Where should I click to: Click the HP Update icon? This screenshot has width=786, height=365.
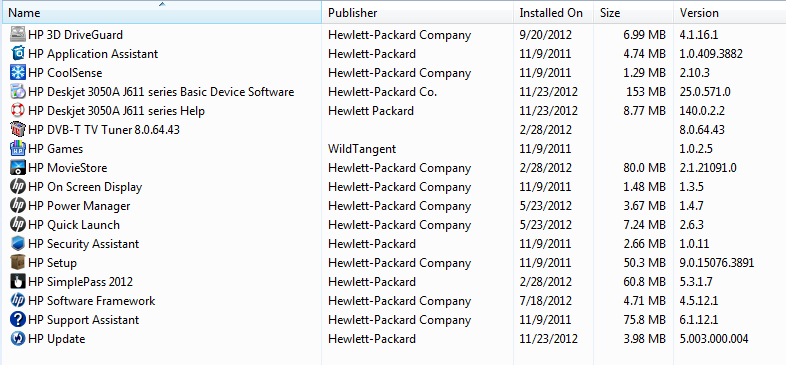coord(18,339)
